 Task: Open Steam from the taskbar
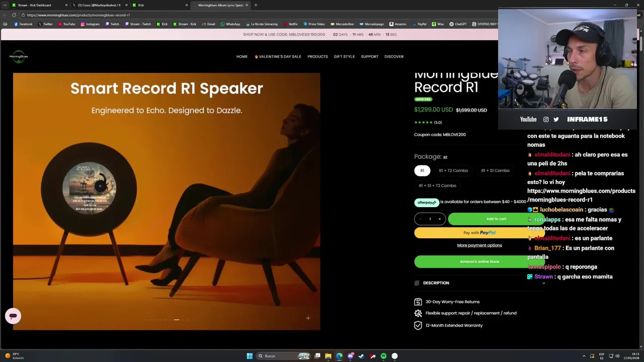click(x=361, y=356)
